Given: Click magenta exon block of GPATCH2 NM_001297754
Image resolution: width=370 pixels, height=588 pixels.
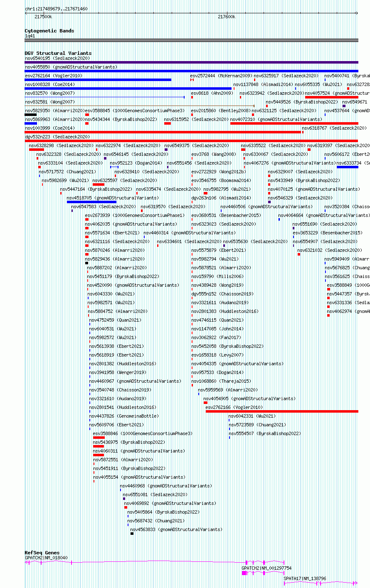Looking at the screenshot, I should [244, 573].
